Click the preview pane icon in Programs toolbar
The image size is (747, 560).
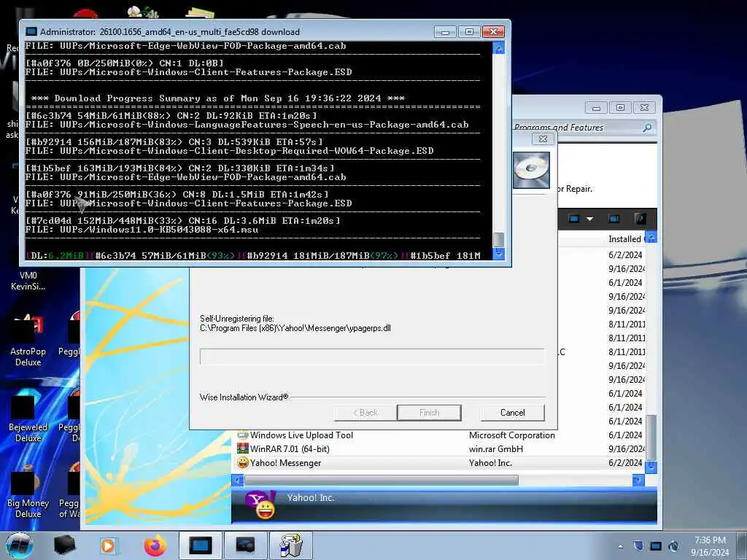click(x=614, y=219)
